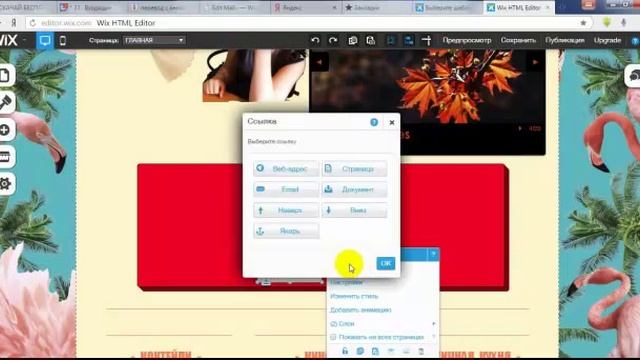Select Добавить анимацию in context menu
The image size is (640, 360).
pos(361,310)
